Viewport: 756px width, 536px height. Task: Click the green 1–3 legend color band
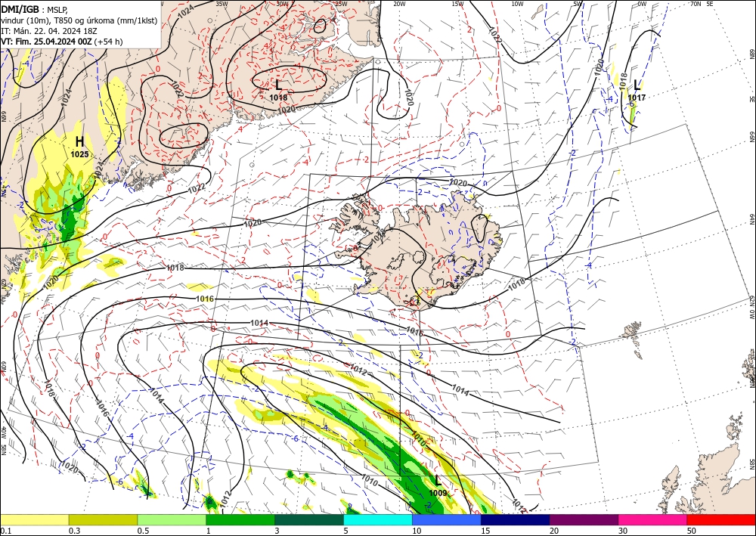240,519
